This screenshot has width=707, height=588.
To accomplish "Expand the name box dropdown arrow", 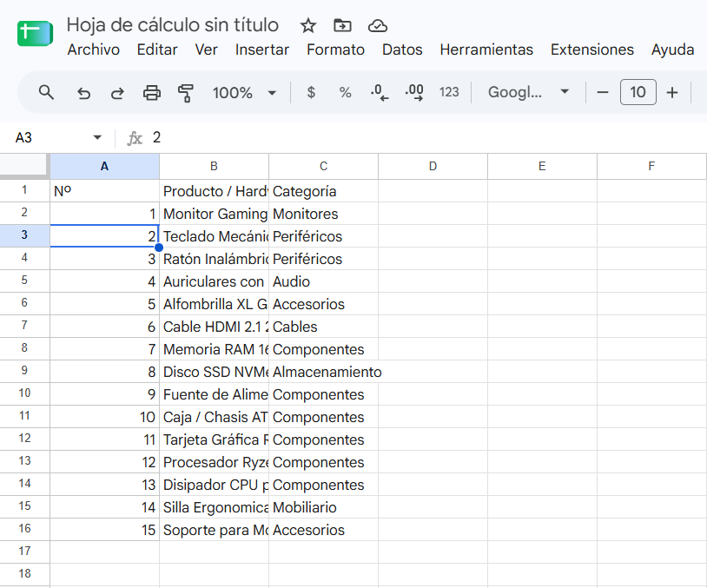I will (97, 137).
